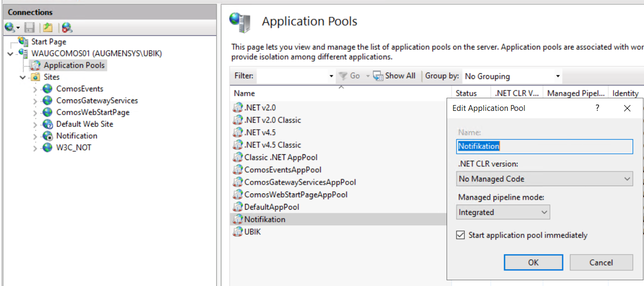Expand the ComosGatewayServices site node
The image size is (644, 286).
point(35,101)
